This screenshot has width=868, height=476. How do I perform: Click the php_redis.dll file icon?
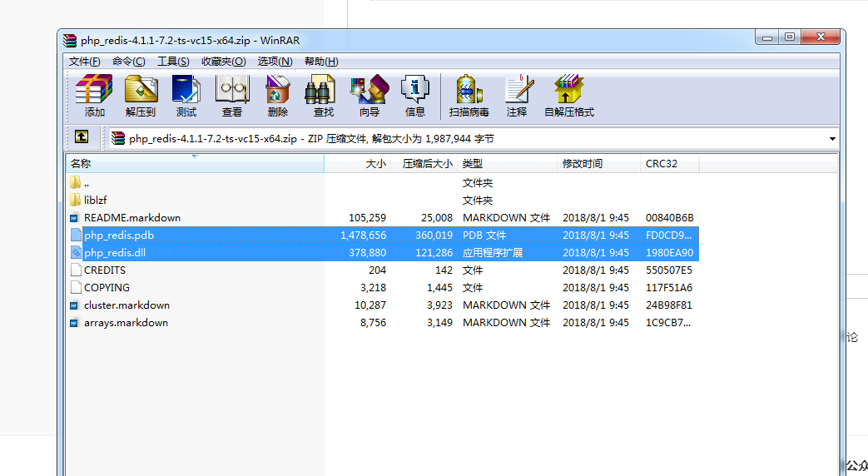coord(76,252)
